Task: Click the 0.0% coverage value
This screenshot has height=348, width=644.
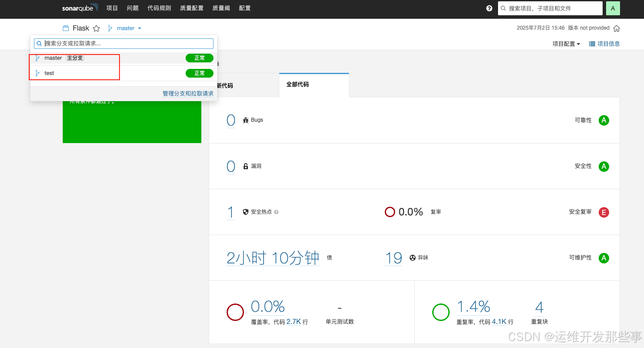Action: 268,307
